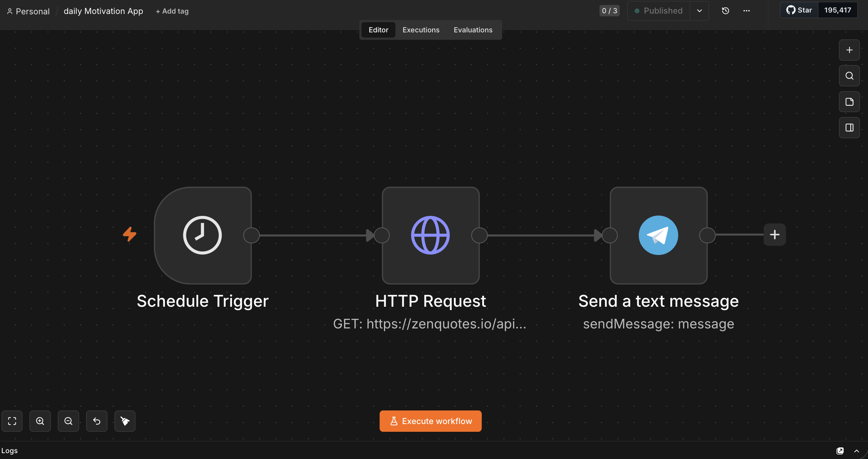The image size is (868, 459).
Task: Open the node search magnifier on the right
Action: [849, 76]
